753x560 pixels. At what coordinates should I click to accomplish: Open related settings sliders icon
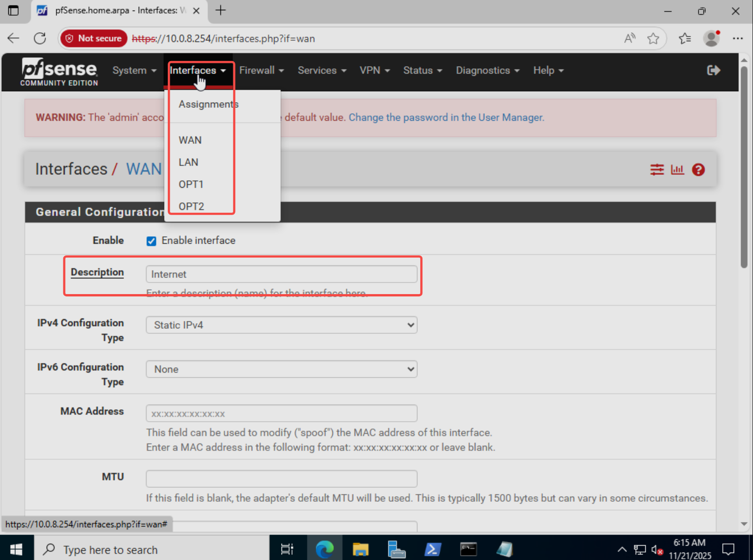click(657, 170)
